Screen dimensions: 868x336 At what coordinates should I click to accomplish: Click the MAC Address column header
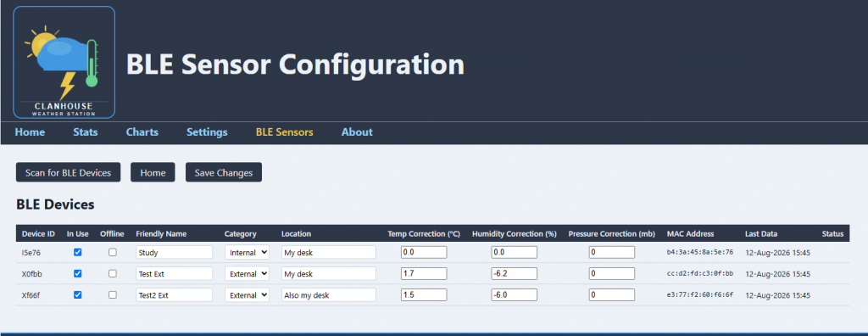click(x=690, y=234)
